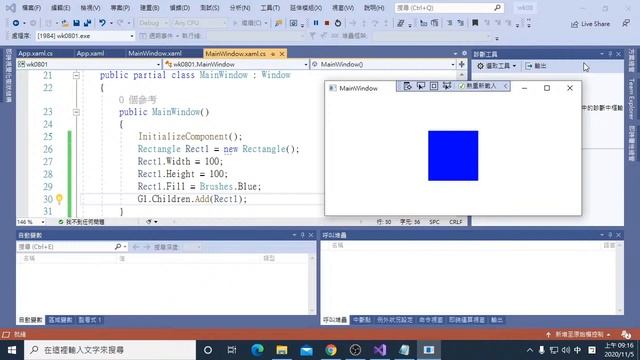Switch to the Breakpoints tab
640x360 pixels.
coord(362,320)
